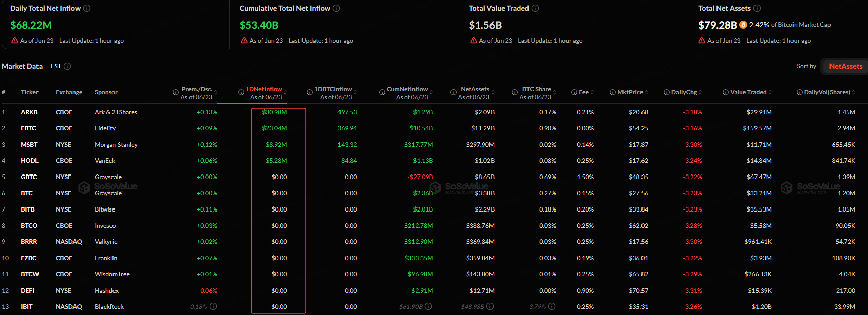Image resolution: width=868 pixels, height=315 pixels.
Task: Open the ARKB ticker row
Action: (x=434, y=112)
